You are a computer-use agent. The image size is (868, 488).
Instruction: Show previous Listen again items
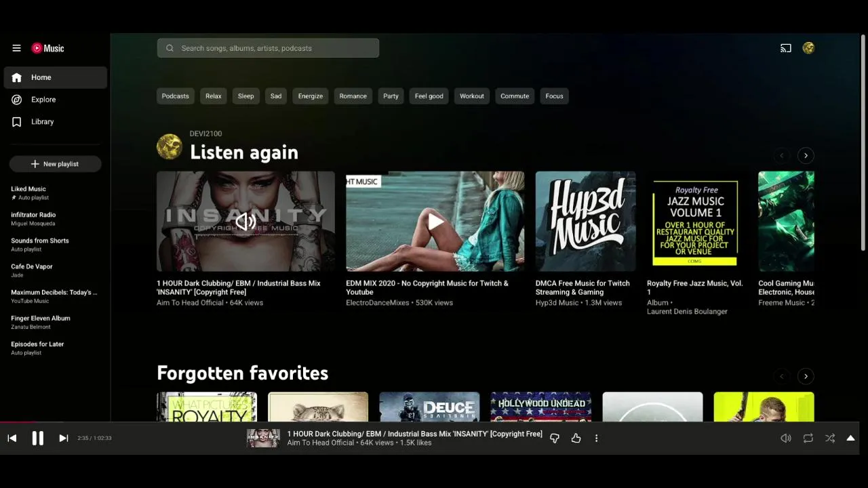tap(781, 156)
